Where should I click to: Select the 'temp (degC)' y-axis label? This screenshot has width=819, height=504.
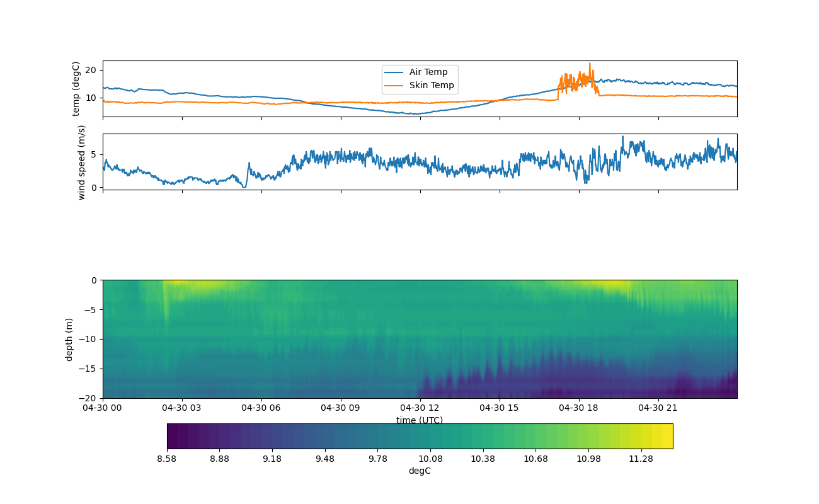[x=76, y=89]
